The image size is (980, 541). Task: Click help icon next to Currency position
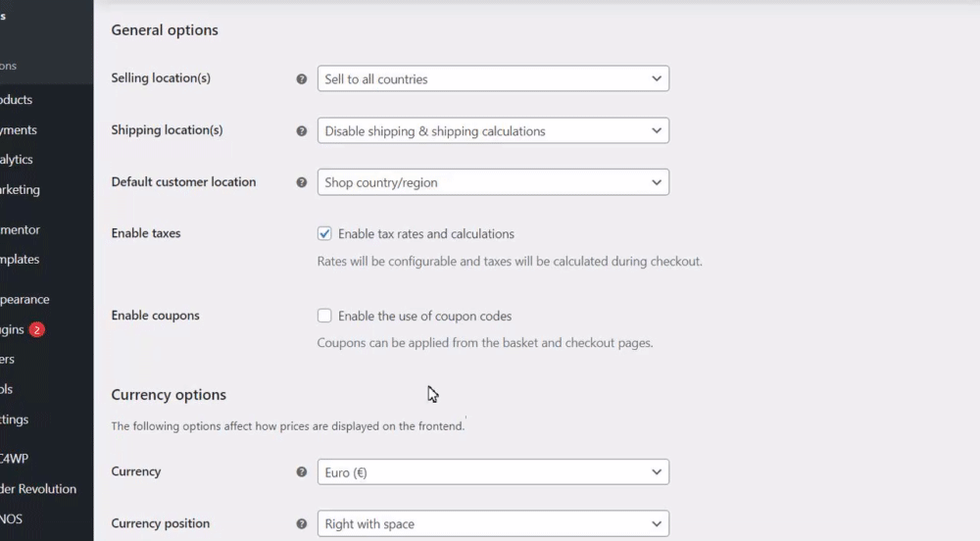click(302, 523)
